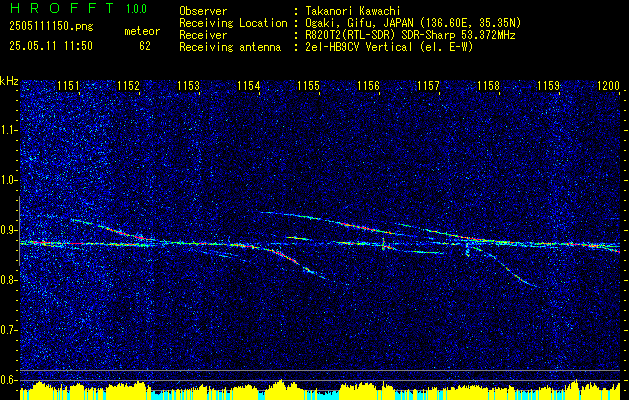Click the 0.9 kHz frequency label
Screen dimensions: 629x400
9,230
